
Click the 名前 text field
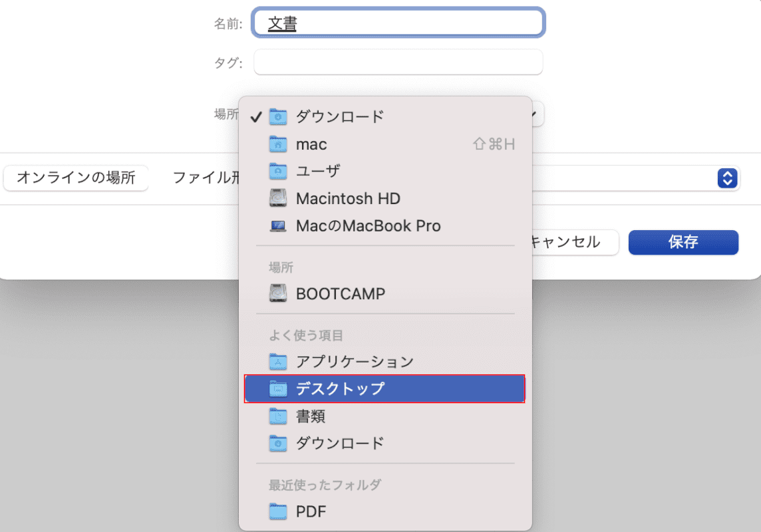(398, 23)
